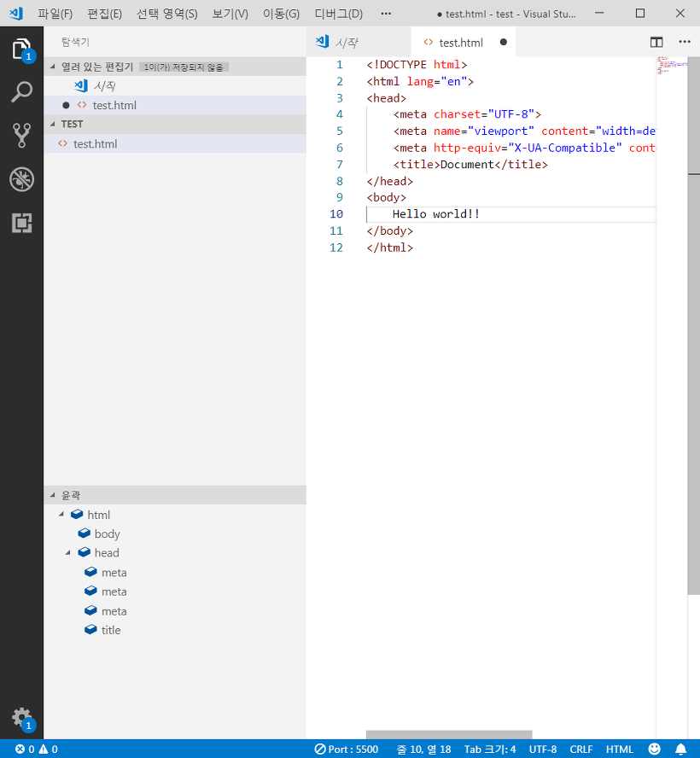Change encoding via UTF-8 status item
Viewport: 700px width, 758px height.
[x=542, y=749]
